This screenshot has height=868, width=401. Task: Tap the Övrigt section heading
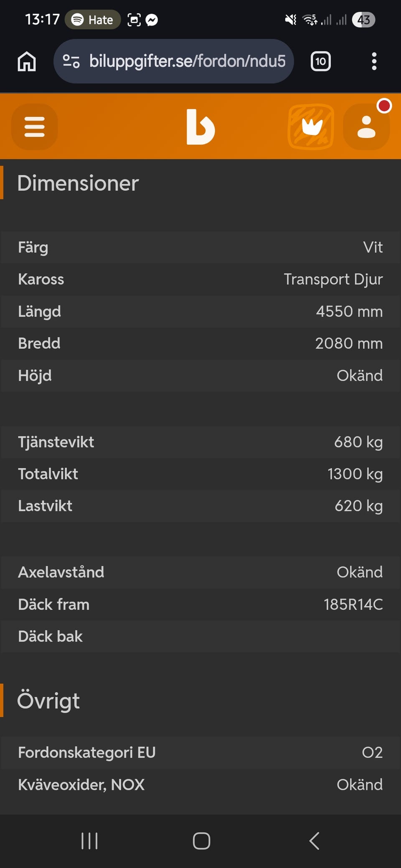48,701
